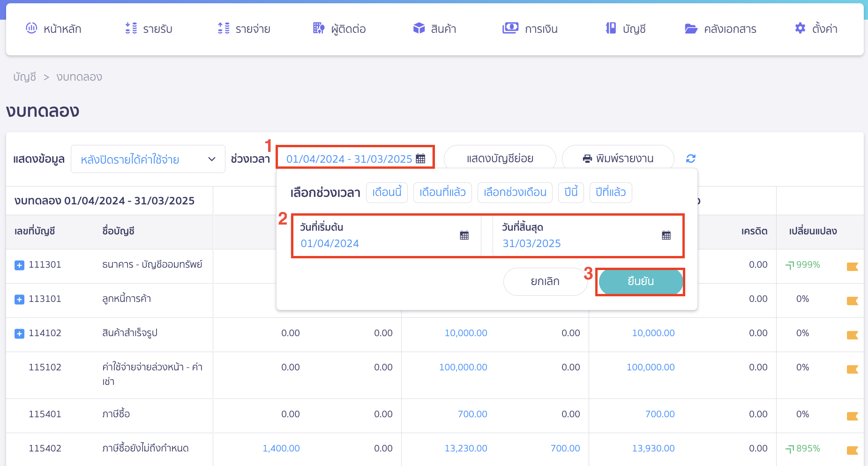Open calendar picker for วันที่สิ้นสุด
The width and height of the screenshot is (868, 466).
coord(666,235)
